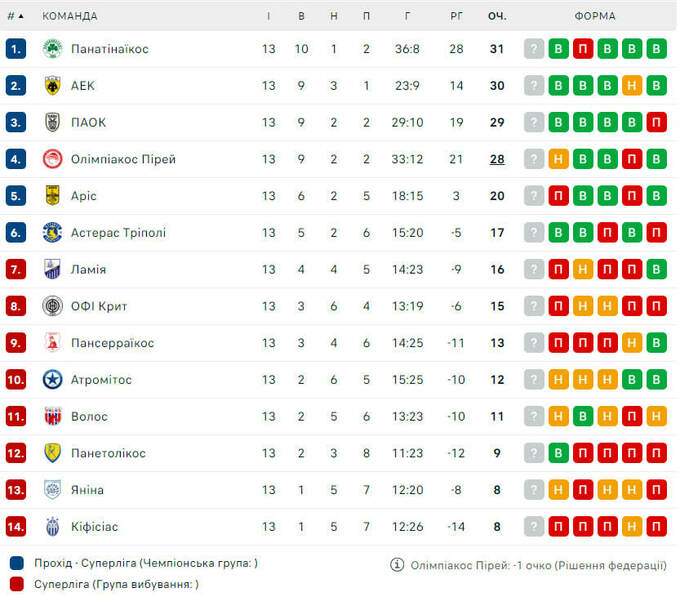Screen dimensions: 680x597
Task: Click the Olympiacos Piraeus red logo
Action: point(52,159)
